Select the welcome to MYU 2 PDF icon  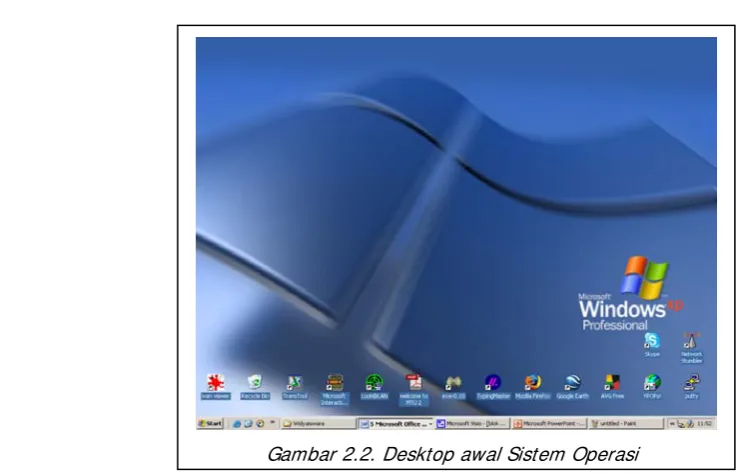[414, 389]
